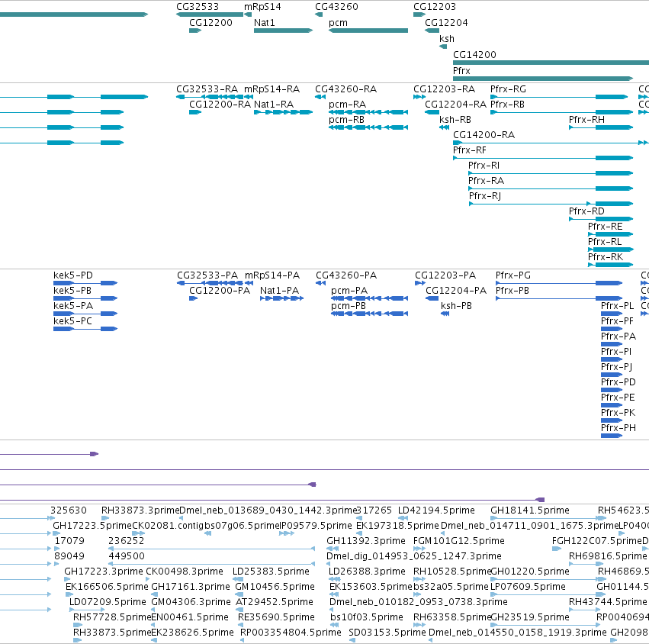649x644 pixels.
Task: Click the GH11392.3prime EST label
Action: (366, 541)
